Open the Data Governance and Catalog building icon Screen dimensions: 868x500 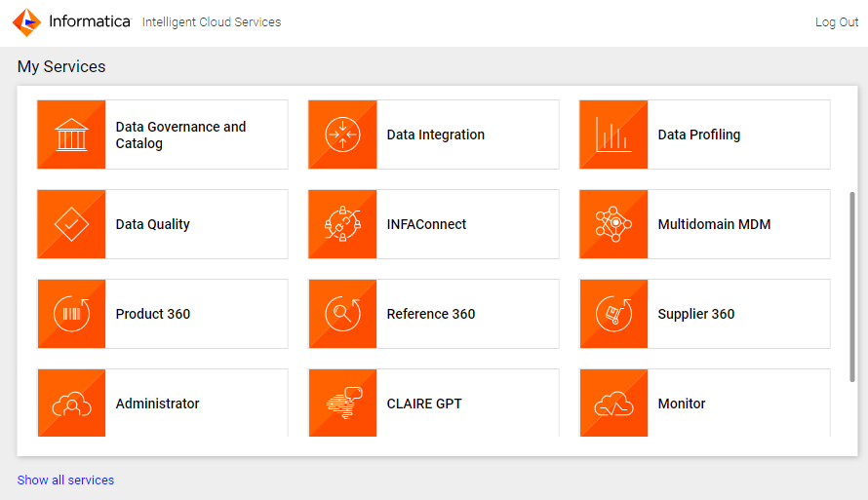pos(71,135)
